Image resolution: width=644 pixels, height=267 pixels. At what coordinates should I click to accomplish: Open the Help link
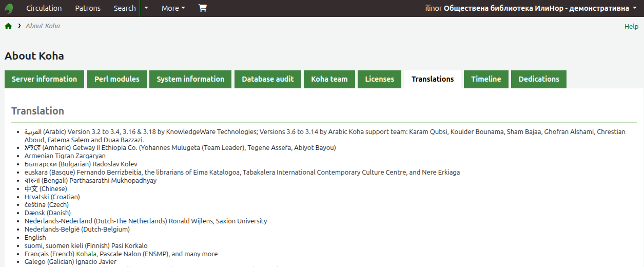point(631,26)
